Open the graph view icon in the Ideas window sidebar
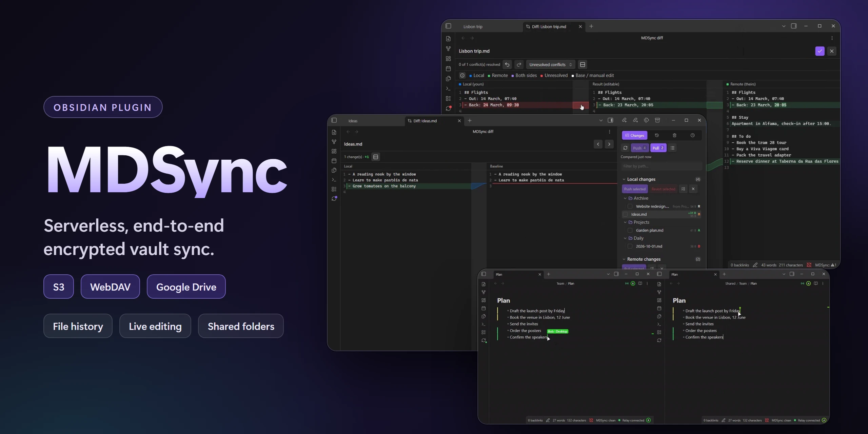The height and width of the screenshot is (434, 868). pos(334,142)
